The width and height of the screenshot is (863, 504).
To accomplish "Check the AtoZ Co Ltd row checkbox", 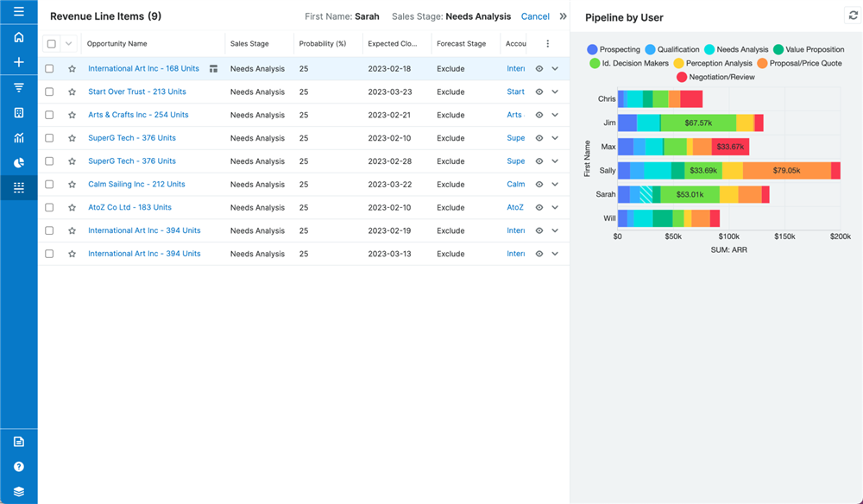I will [x=49, y=208].
